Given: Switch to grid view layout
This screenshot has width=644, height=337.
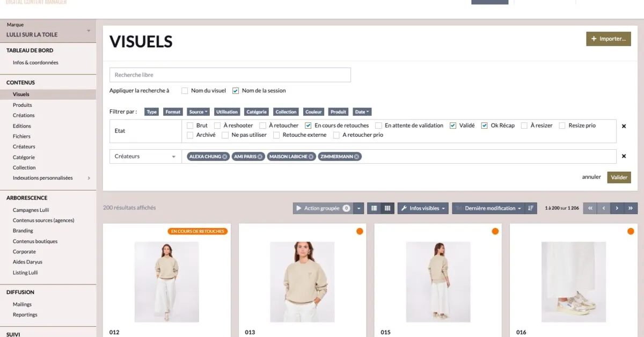Looking at the screenshot, I should pyautogui.click(x=387, y=208).
